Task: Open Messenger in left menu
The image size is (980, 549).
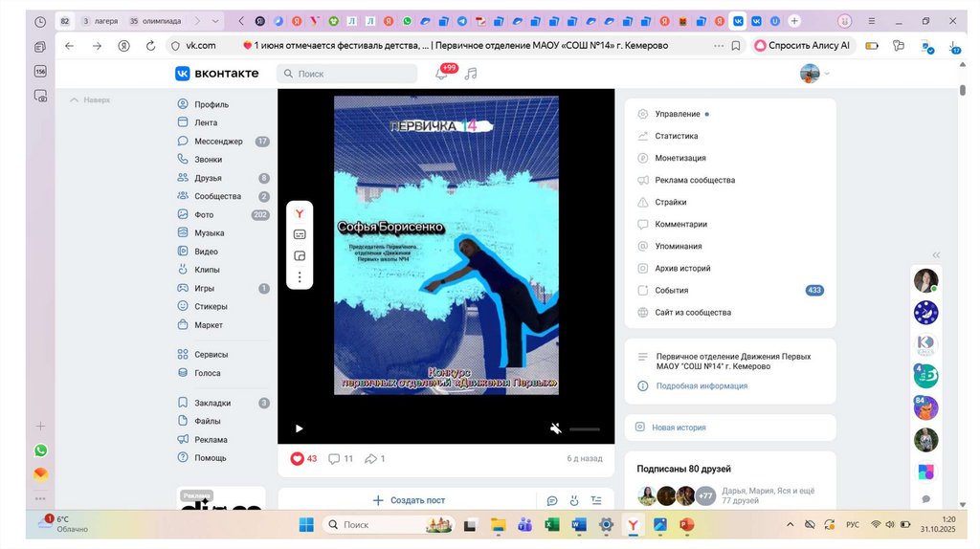Action: (x=218, y=142)
